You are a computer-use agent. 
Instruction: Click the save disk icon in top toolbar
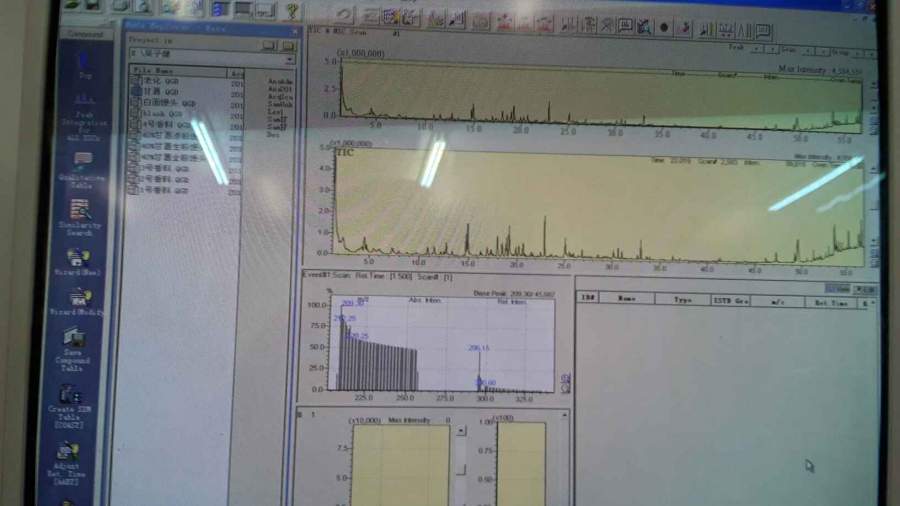[x=93, y=5]
